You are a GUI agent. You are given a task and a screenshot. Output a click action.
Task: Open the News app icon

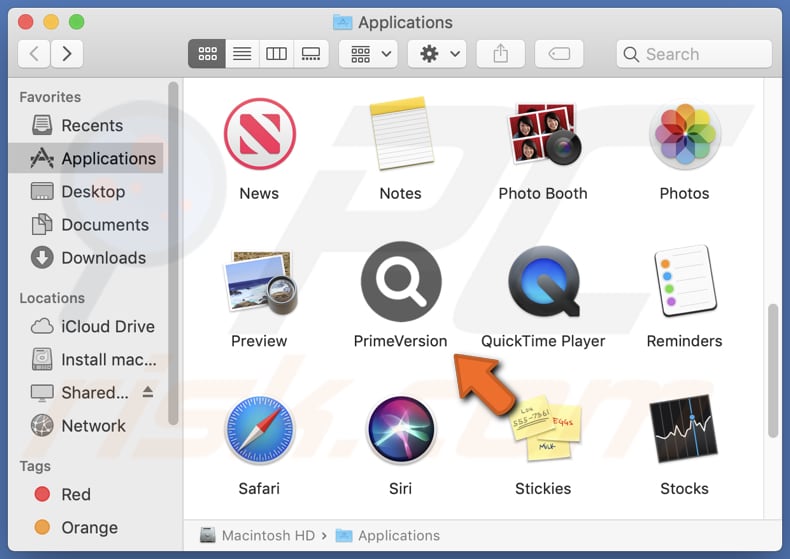tap(259, 134)
